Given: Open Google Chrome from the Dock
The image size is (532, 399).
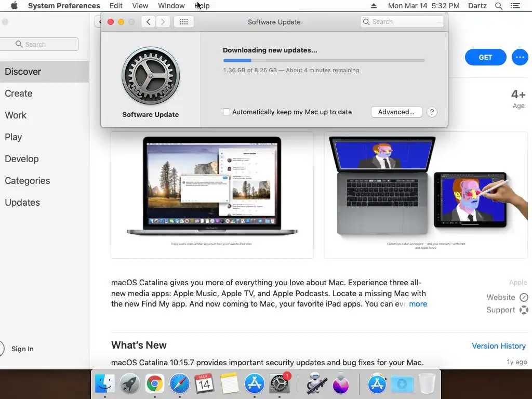Looking at the screenshot, I should coord(154,383).
